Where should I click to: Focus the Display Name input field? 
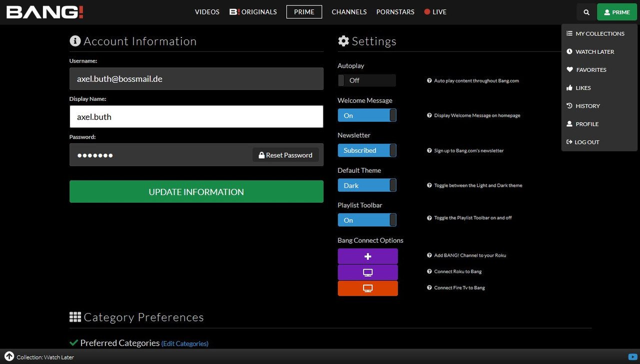[196, 117]
